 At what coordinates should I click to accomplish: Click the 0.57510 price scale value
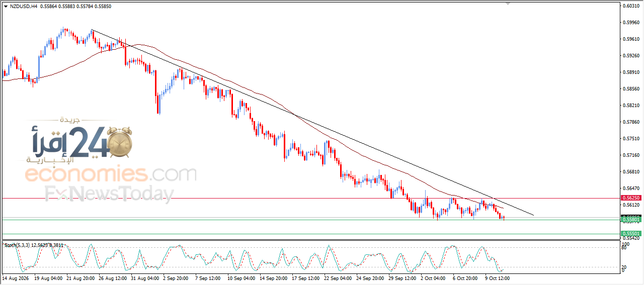pyautogui.click(x=631, y=138)
